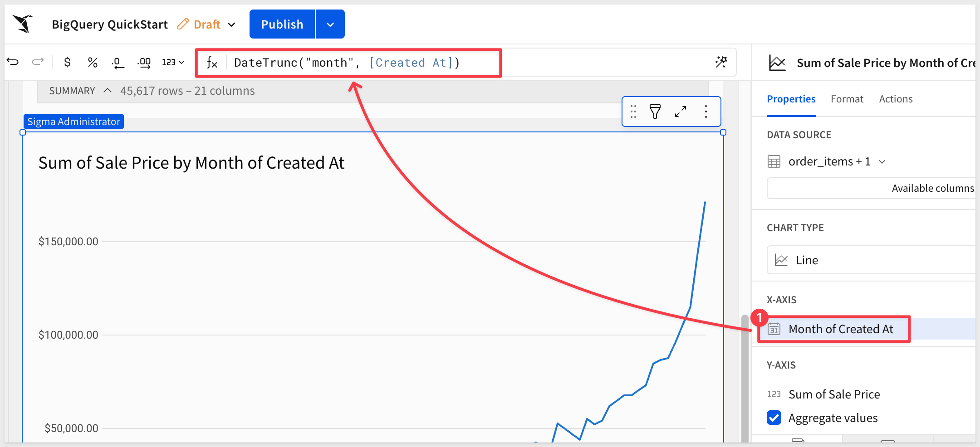
Task: Open the chart's three-dot more menu
Action: click(706, 112)
